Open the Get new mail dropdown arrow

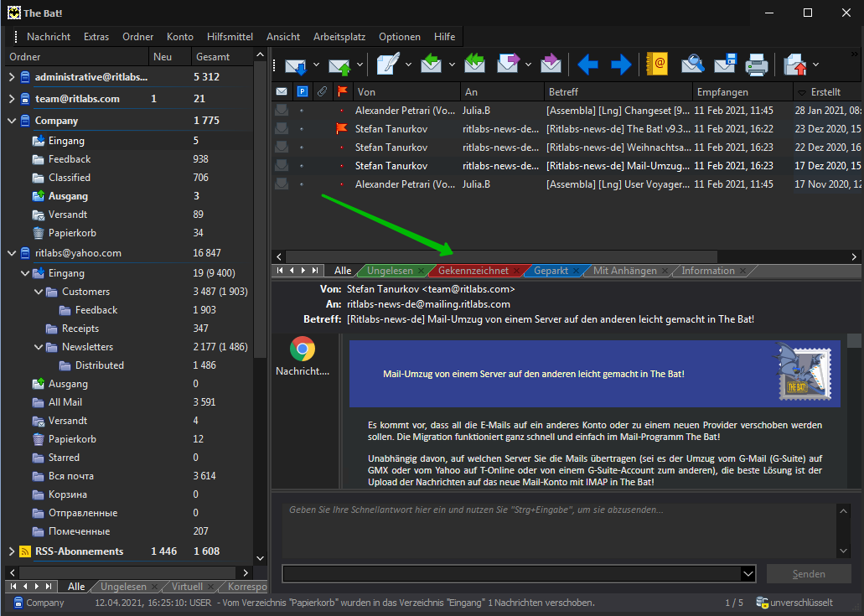tap(316, 65)
